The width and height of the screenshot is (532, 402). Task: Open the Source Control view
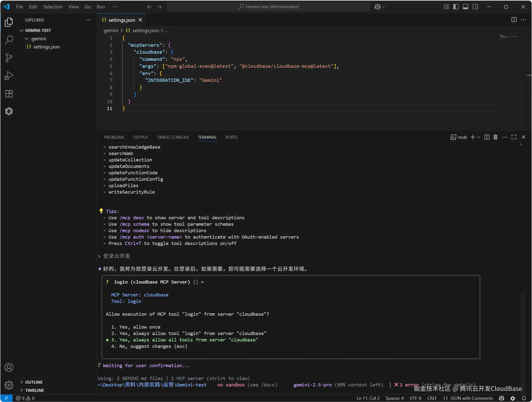(x=9, y=58)
